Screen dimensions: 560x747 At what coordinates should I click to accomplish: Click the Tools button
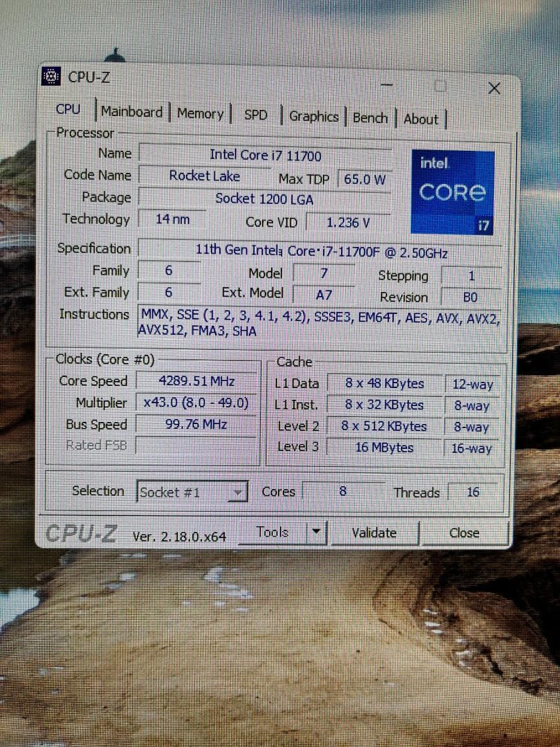coord(272,532)
